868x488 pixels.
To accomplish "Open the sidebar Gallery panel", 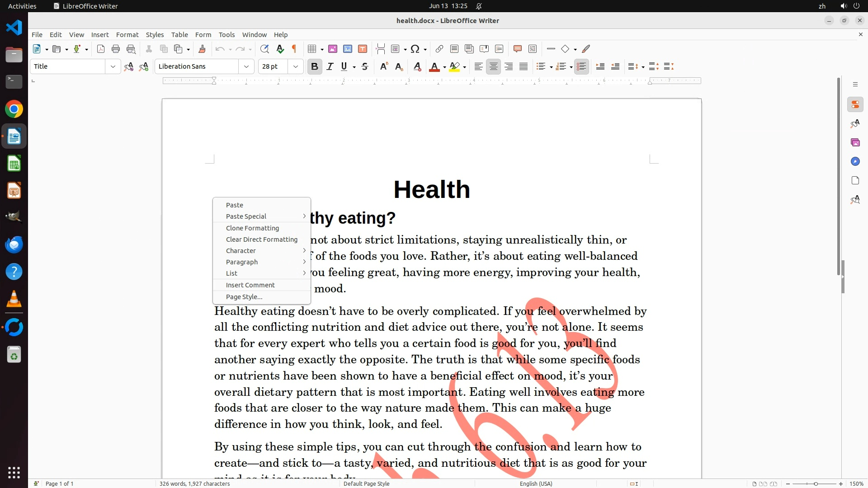I will click(855, 142).
